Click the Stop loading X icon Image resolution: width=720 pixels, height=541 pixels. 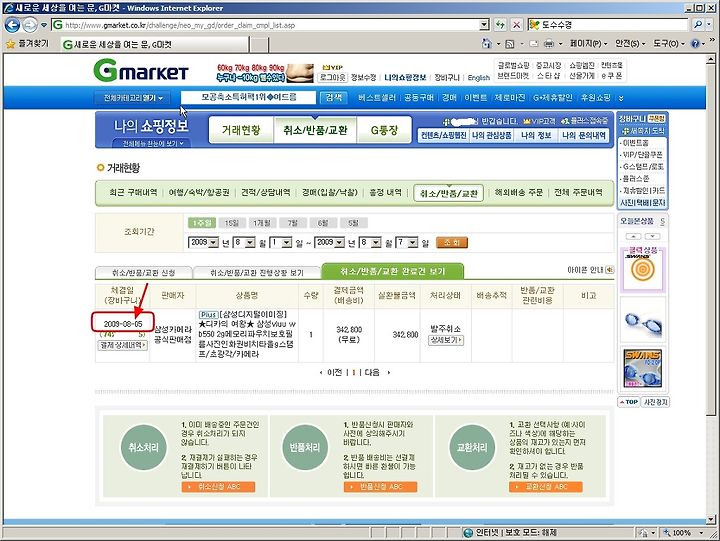pos(517,25)
